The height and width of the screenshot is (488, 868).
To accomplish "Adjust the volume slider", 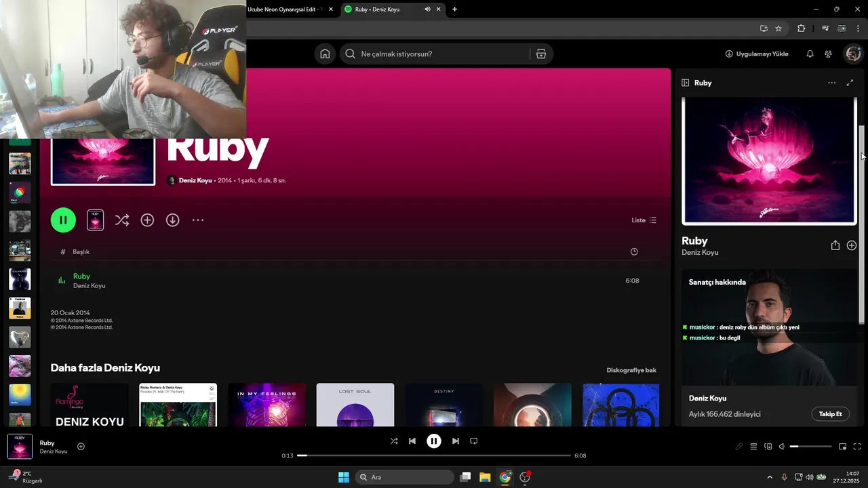I will click(x=810, y=447).
